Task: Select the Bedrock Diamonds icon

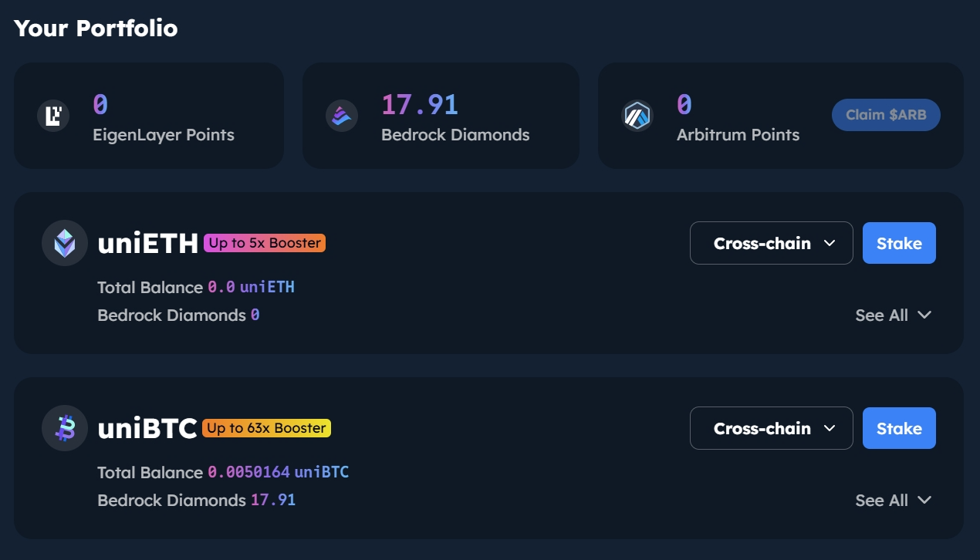Action: point(341,114)
